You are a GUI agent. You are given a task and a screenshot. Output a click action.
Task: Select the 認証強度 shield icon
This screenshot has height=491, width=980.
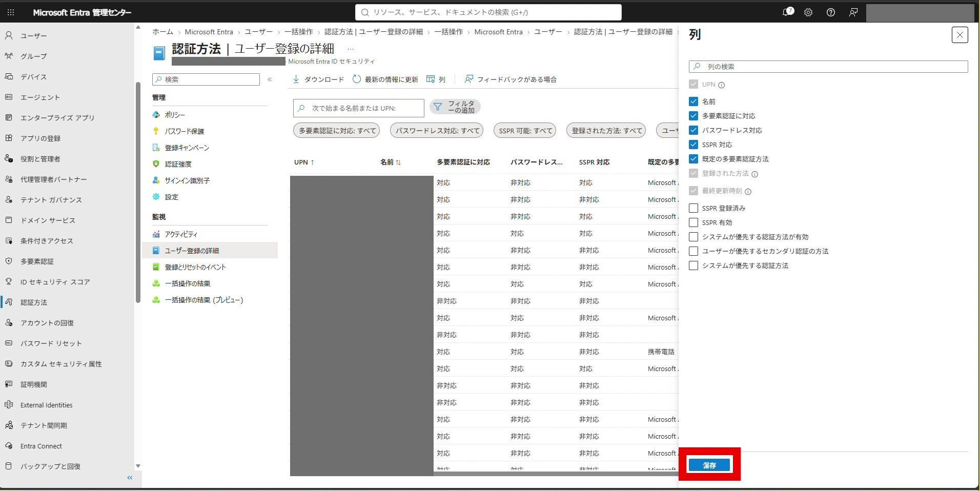156,164
